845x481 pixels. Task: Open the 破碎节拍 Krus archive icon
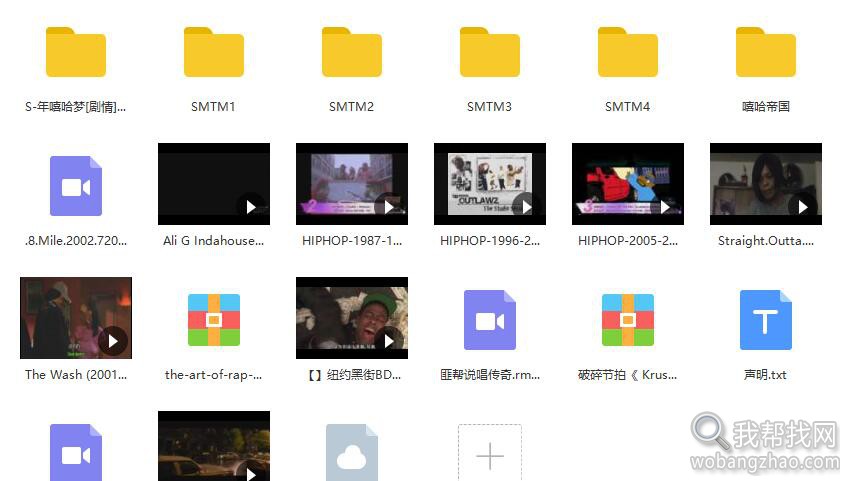click(628, 320)
